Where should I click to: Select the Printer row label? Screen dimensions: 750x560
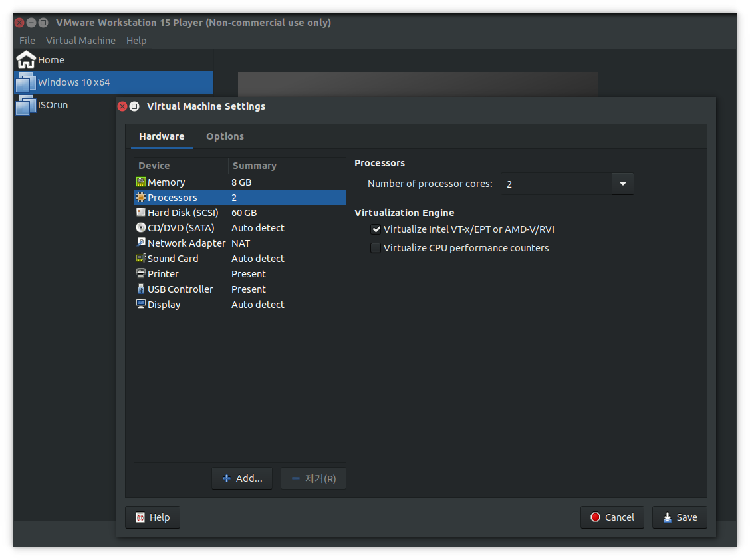pos(163,274)
